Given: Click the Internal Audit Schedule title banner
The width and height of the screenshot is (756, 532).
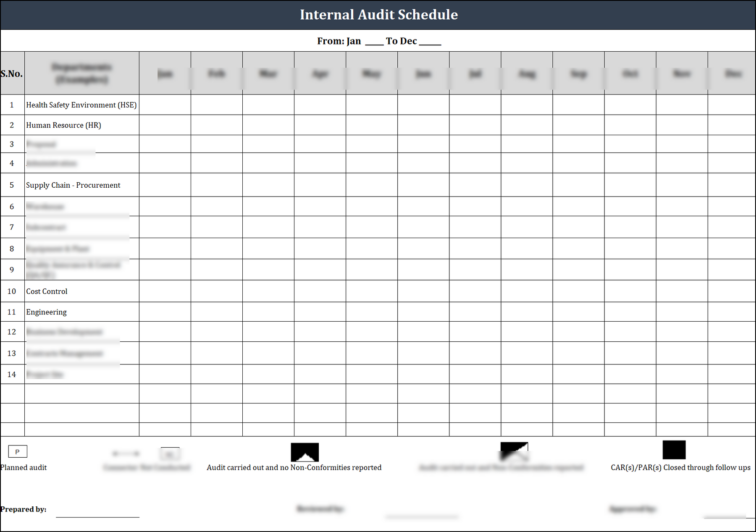Looking at the screenshot, I should pos(378,15).
